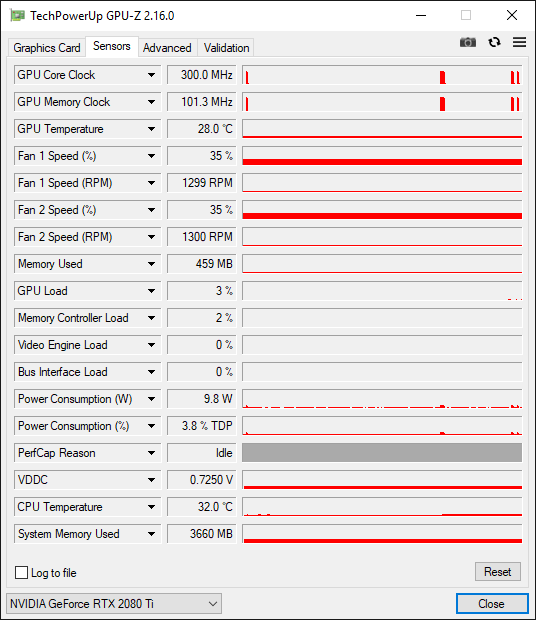Viewport: 536px width, 620px height.
Task: Click the GPU Core Clock graph
Action: pyautogui.click(x=382, y=75)
